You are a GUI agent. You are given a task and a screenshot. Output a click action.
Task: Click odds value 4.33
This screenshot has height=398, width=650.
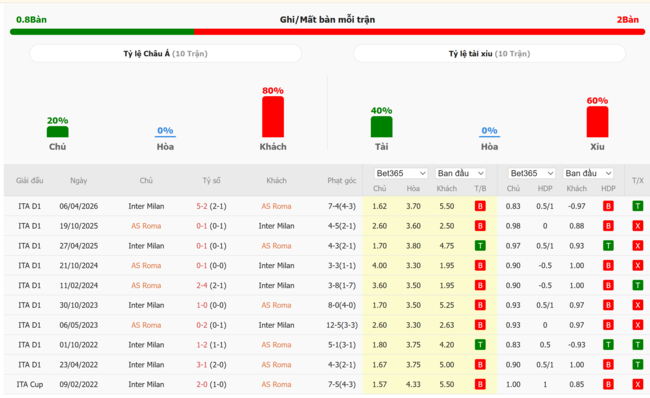(x=413, y=384)
